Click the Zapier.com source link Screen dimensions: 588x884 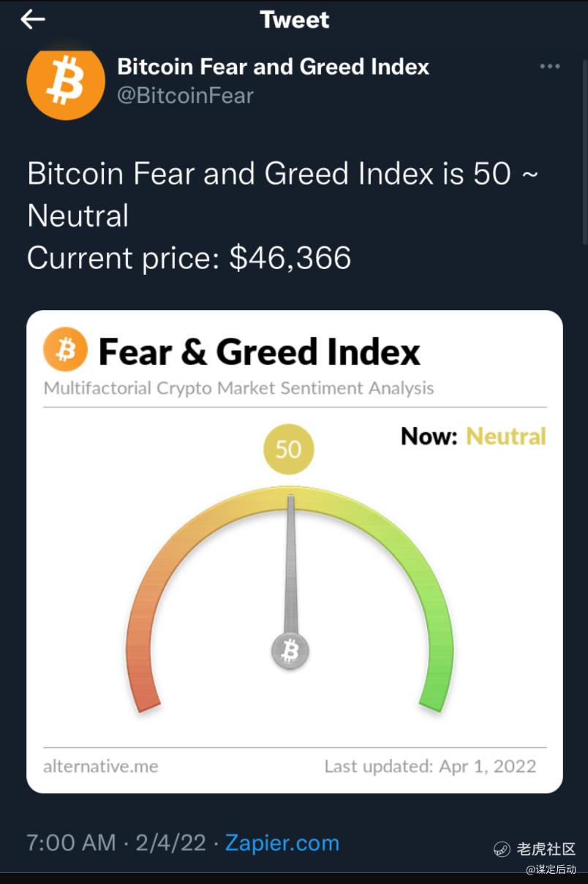282,842
